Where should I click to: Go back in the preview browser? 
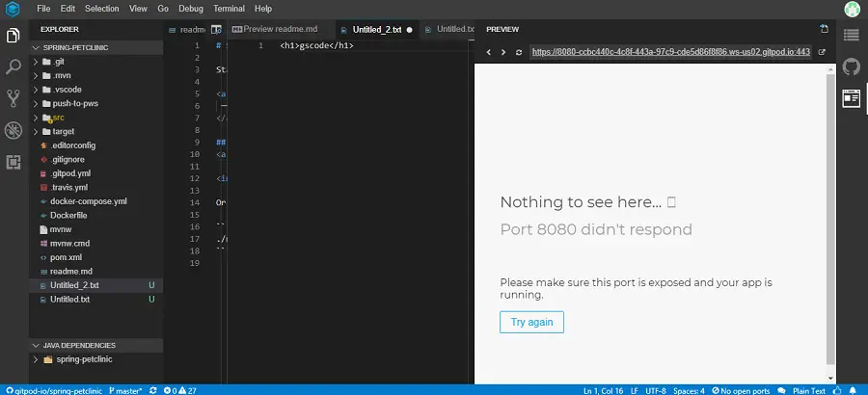point(489,52)
